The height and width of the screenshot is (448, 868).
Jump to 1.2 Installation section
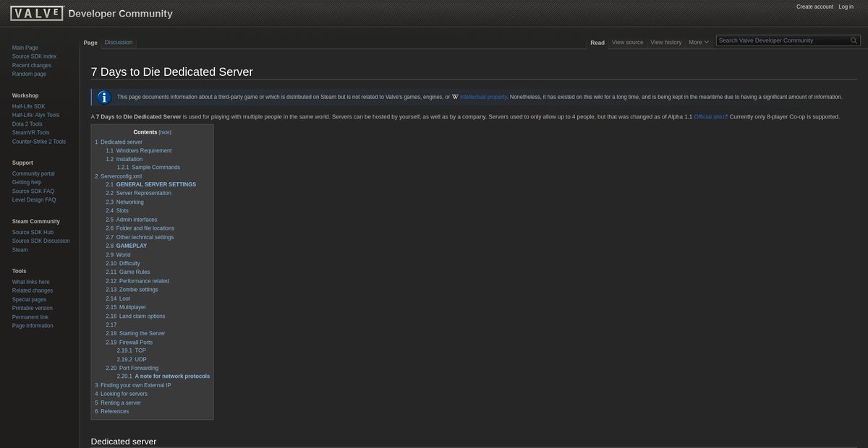pos(124,159)
